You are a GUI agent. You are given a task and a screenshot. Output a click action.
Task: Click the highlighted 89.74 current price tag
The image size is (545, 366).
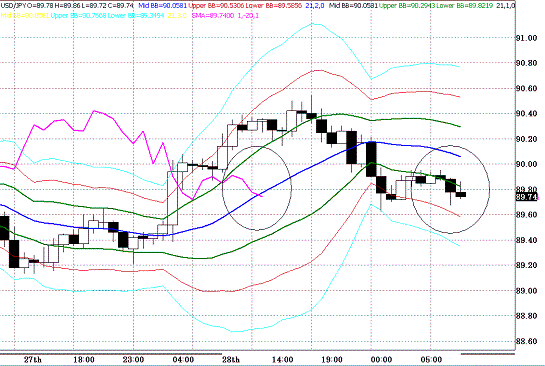[527, 197]
